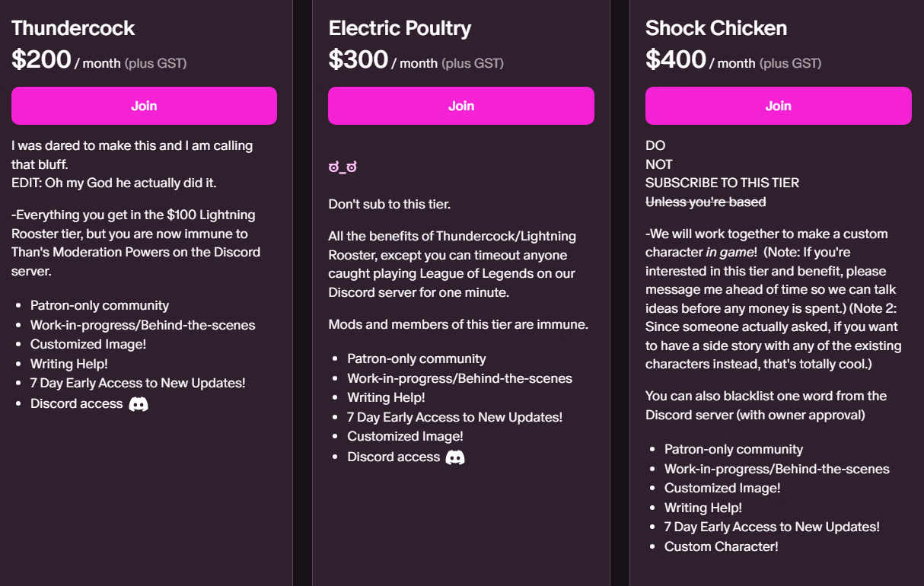This screenshot has height=586, width=924.
Task: Click Customized Image! in Electric Poultry list
Action: (405, 436)
